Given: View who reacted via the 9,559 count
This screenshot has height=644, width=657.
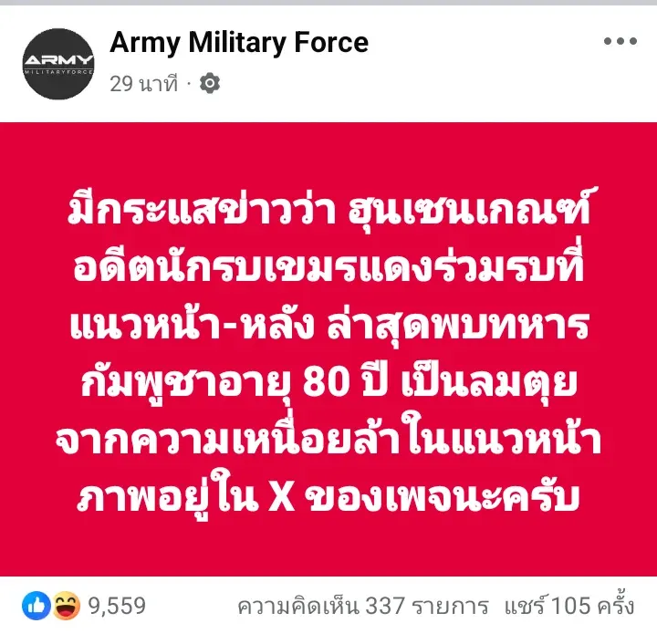Looking at the screenshot, I should [x=117, y=606].
